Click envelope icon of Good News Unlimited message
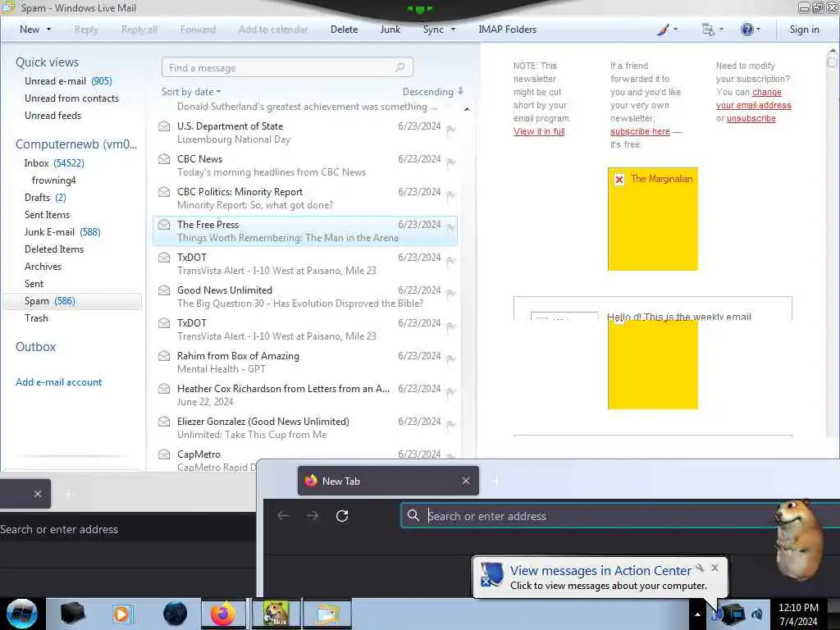Screen dimensions: 840x630 click(164, 290)
